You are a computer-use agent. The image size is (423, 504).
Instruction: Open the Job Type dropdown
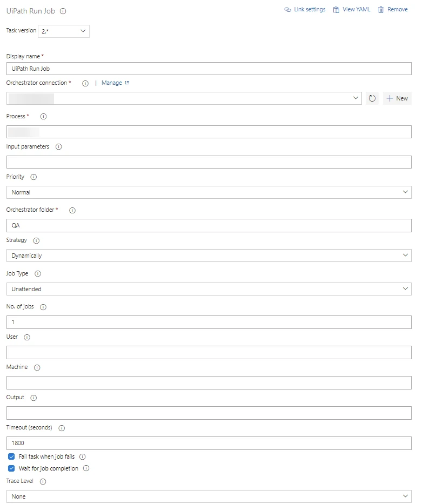(x=209, y=289)
